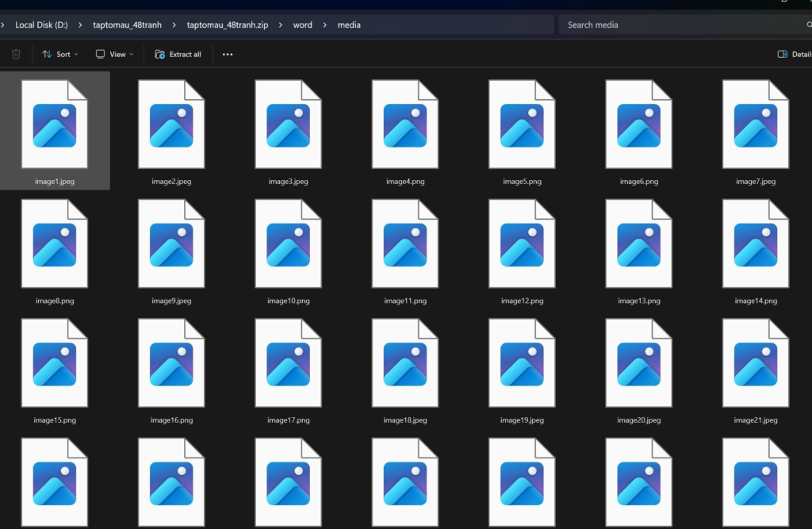Expand chevron after taptomau_48tranh breadcrumb
This screenshot has width=812, height=529.
pyautogui.click(x=174, y=25)
